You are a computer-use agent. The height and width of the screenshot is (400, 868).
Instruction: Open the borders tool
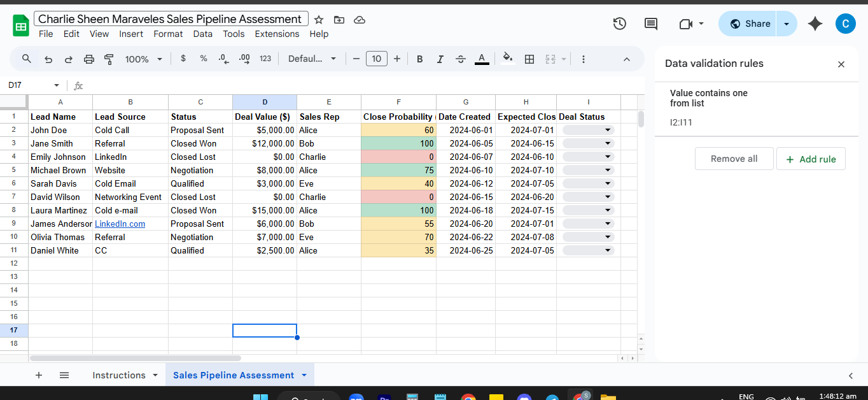(x=529, y=59)
